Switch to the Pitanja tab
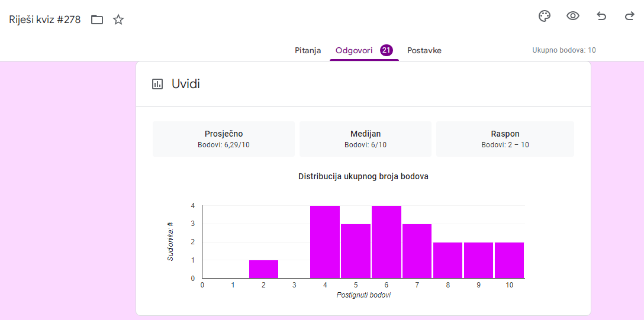 [x=308, y=50]
